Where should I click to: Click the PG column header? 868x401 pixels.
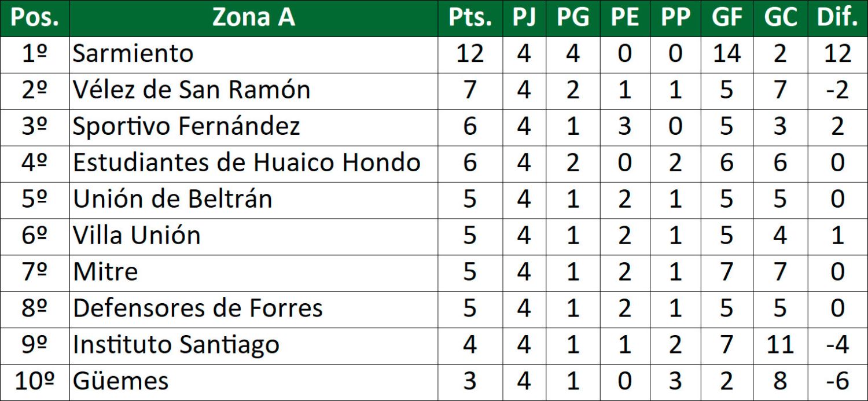(x=573, y=17)
